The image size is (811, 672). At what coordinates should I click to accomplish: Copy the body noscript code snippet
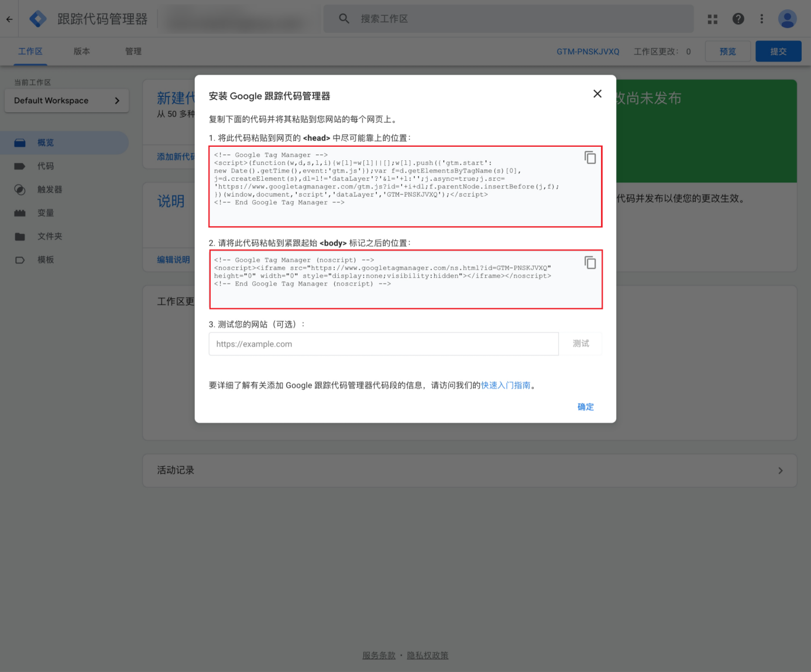click(590, 263)
